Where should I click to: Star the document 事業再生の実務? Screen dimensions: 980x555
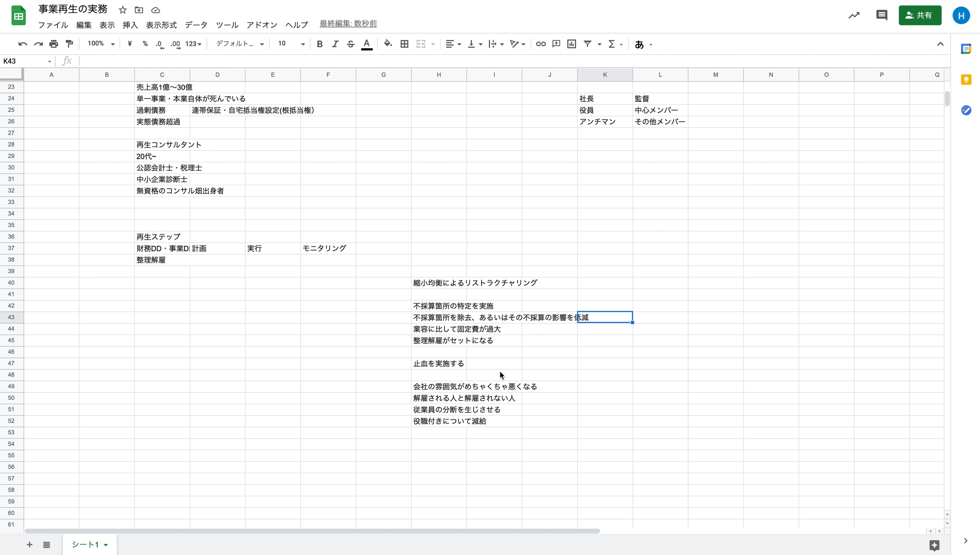coord(123,10)
